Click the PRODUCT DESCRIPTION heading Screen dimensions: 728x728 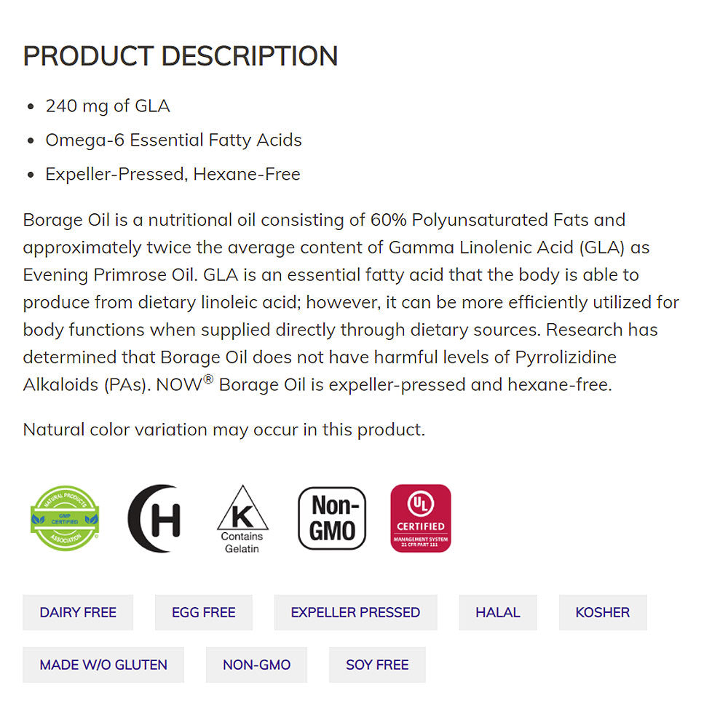[x=181, y=56]
